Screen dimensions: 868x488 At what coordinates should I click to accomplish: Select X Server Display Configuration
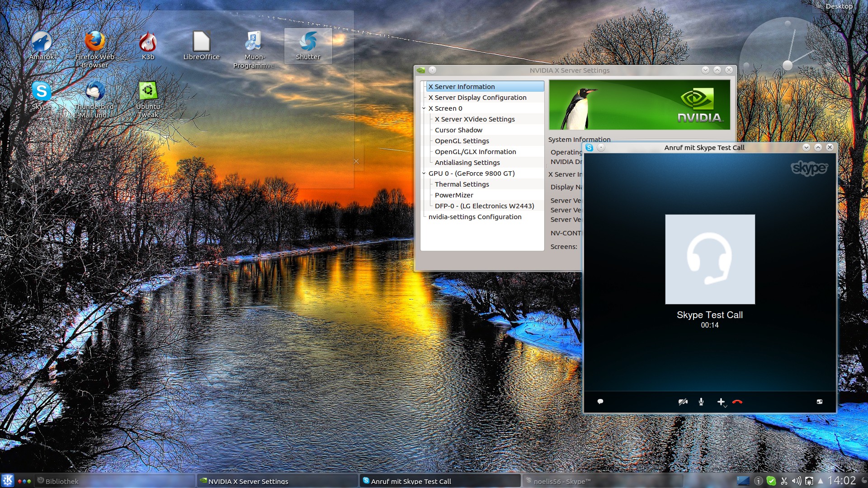(x=477, y=98)
